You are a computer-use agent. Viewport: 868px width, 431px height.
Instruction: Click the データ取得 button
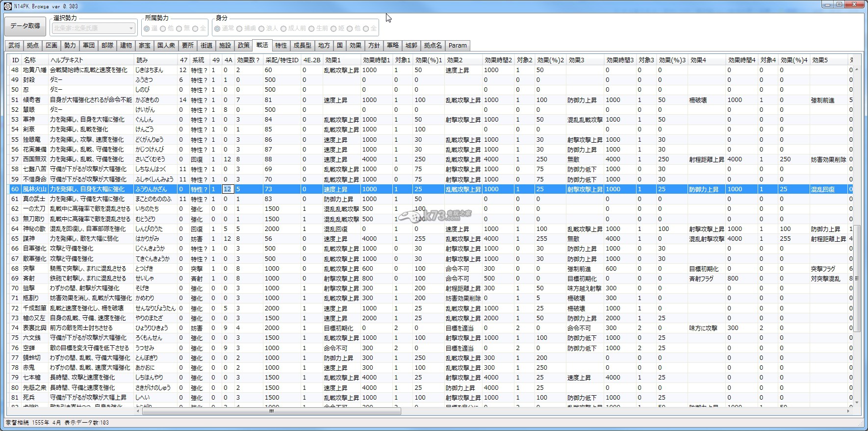click(x=25, y=26)
